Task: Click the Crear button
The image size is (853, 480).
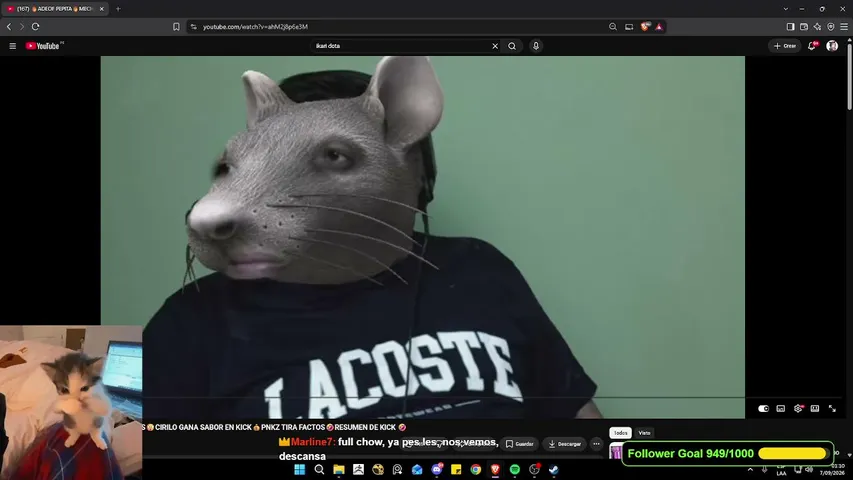Action: pyautogui.click(x=784, y=46)
